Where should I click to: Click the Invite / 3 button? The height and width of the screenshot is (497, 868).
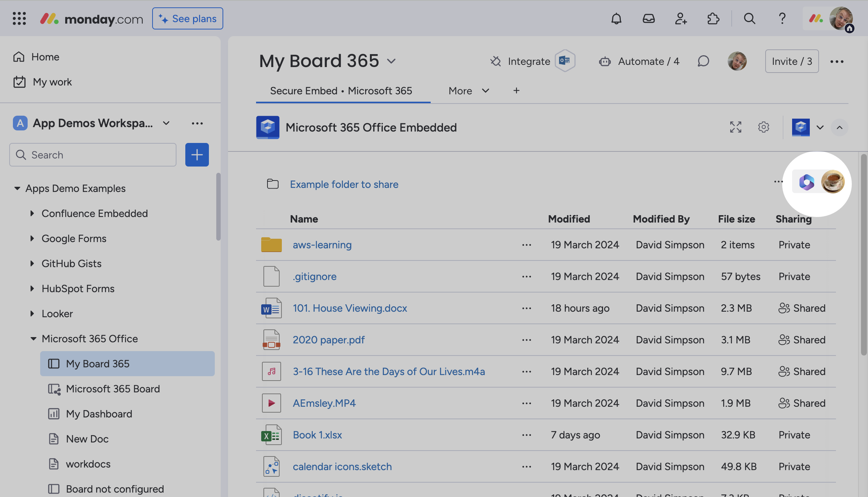pyautogui.click(x=791, y=61)
